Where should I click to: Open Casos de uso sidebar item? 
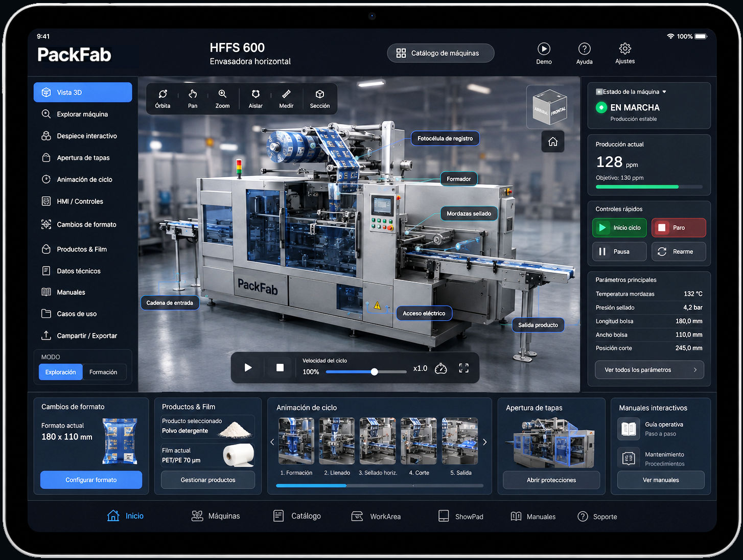tap(83, 314)
